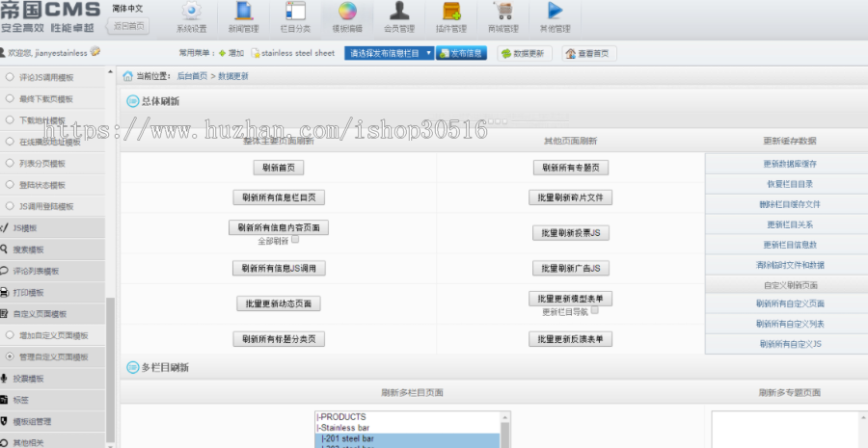Click the JS模板 sidebar icon

point(4,227)
